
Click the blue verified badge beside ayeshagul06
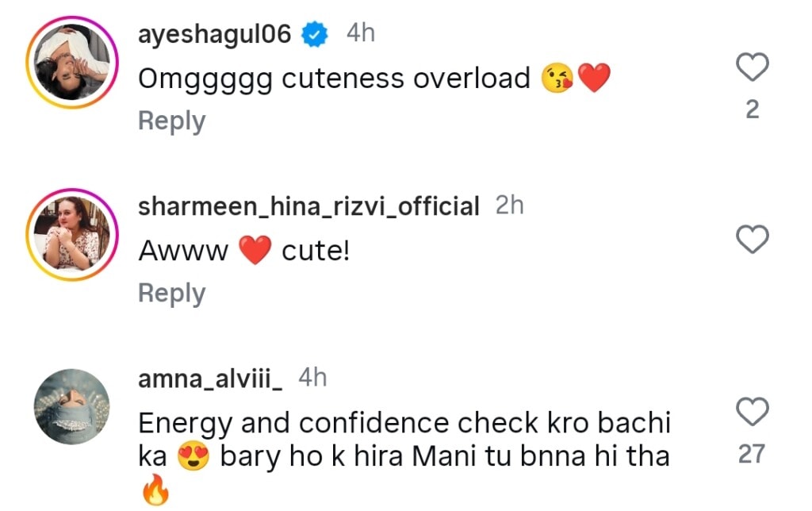coord(316,34)
